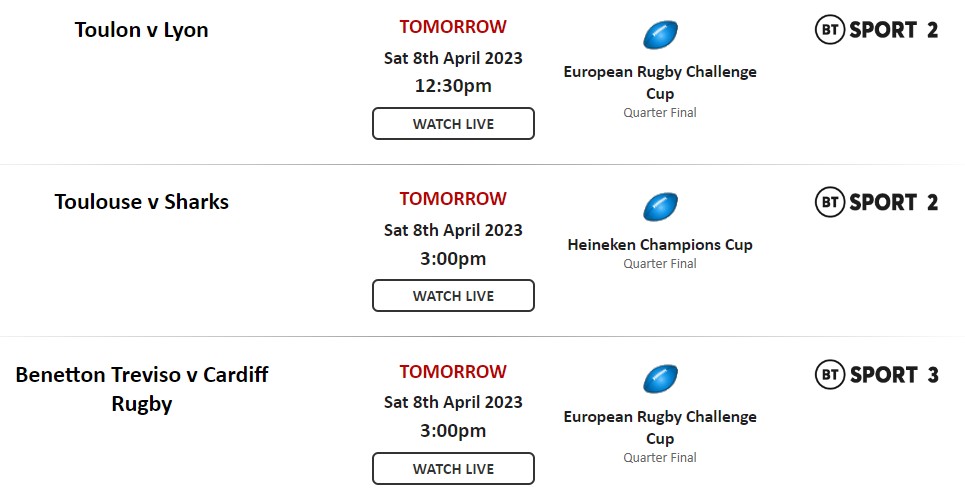Open BT Sport 2 logo beside Toulon v Lyon
This screenshot has height=497, width=965.
tap(876, 30)
